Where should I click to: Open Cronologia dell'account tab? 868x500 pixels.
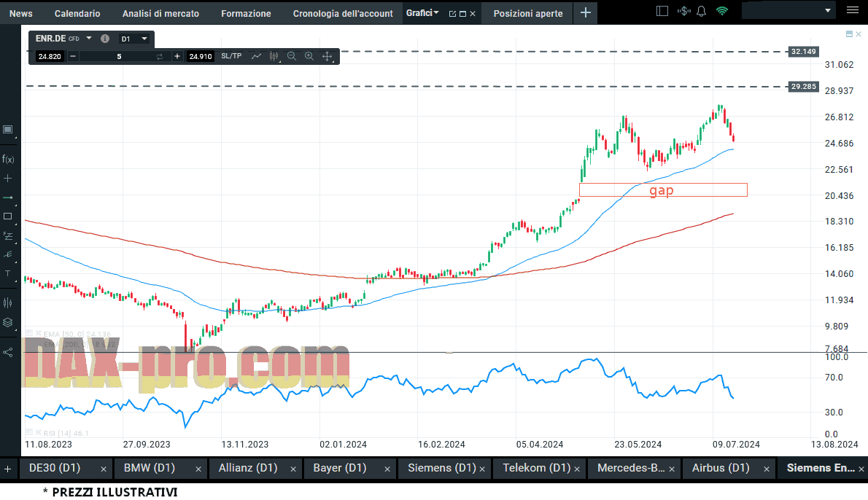point(344,13)
